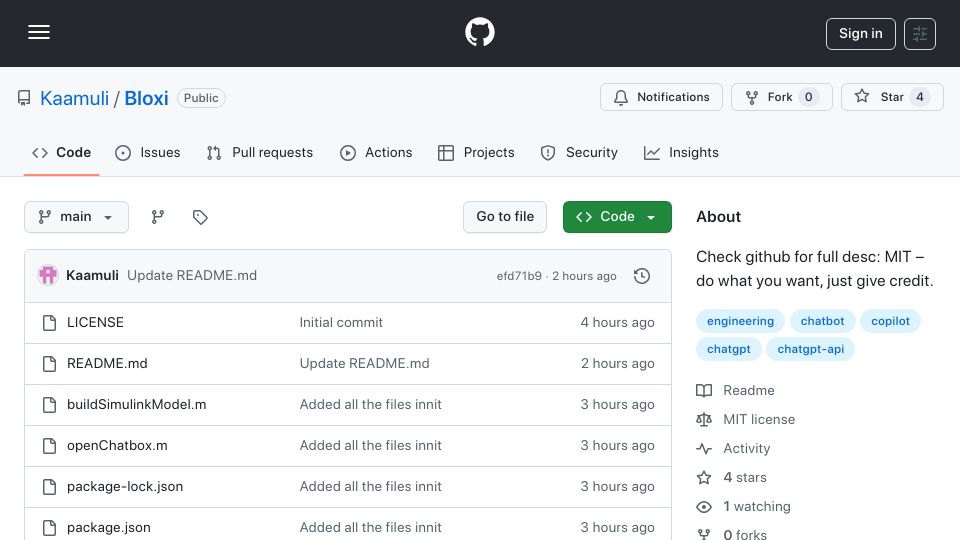Click the openChatbox.m file icon
Viewport: 960px width, 540px height.
pyautogui.click(x=50, y=446)
